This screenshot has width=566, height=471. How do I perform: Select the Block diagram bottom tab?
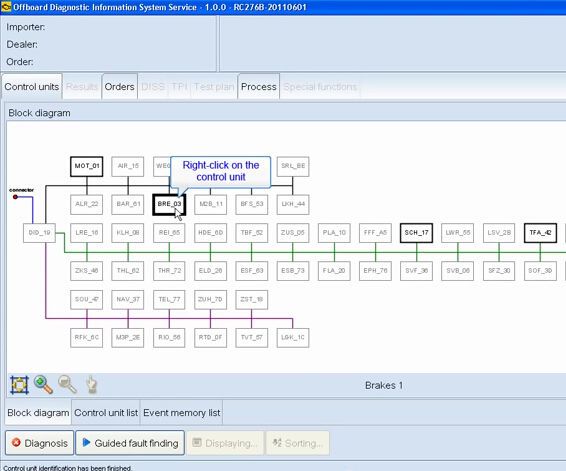click(38, 413)
